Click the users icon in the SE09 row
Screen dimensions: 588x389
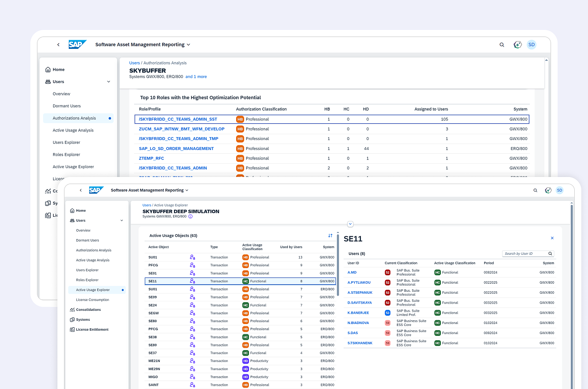click(193, 297)
